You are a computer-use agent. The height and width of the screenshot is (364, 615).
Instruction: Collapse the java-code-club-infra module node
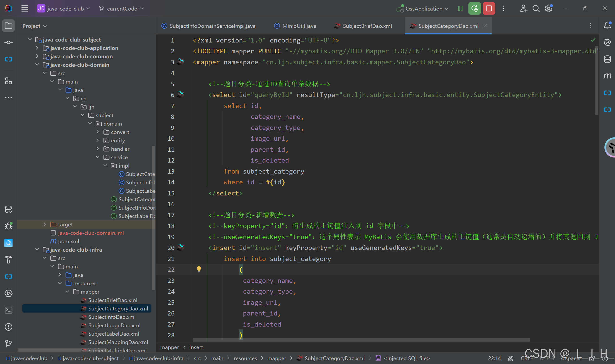37,249
